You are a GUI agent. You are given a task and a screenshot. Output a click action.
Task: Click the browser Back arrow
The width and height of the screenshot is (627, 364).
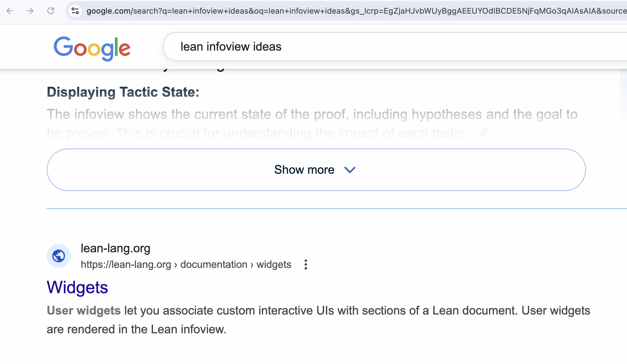click(10, 11)
